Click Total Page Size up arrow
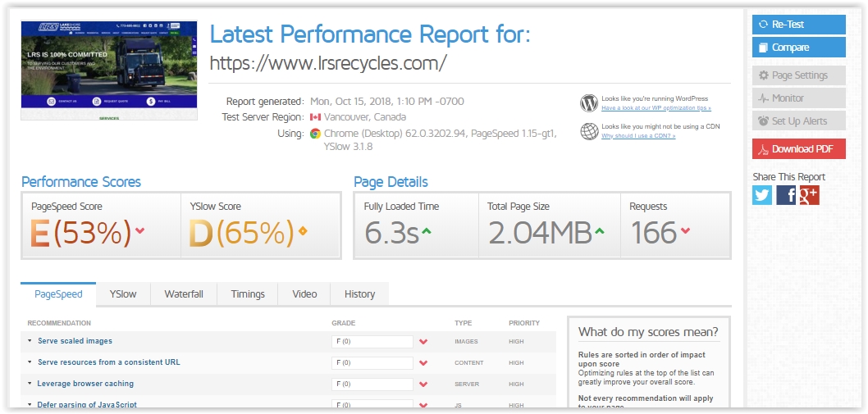Screen dimensions: 868x414 pos(600,231)
